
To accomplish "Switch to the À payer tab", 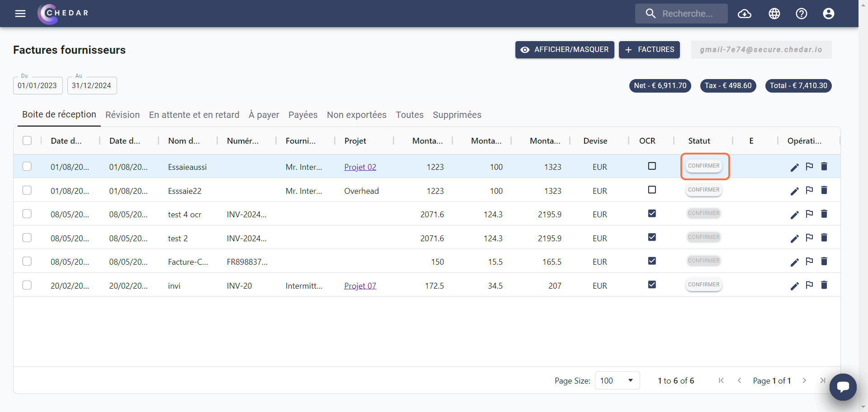I will (x=264, y=115).
